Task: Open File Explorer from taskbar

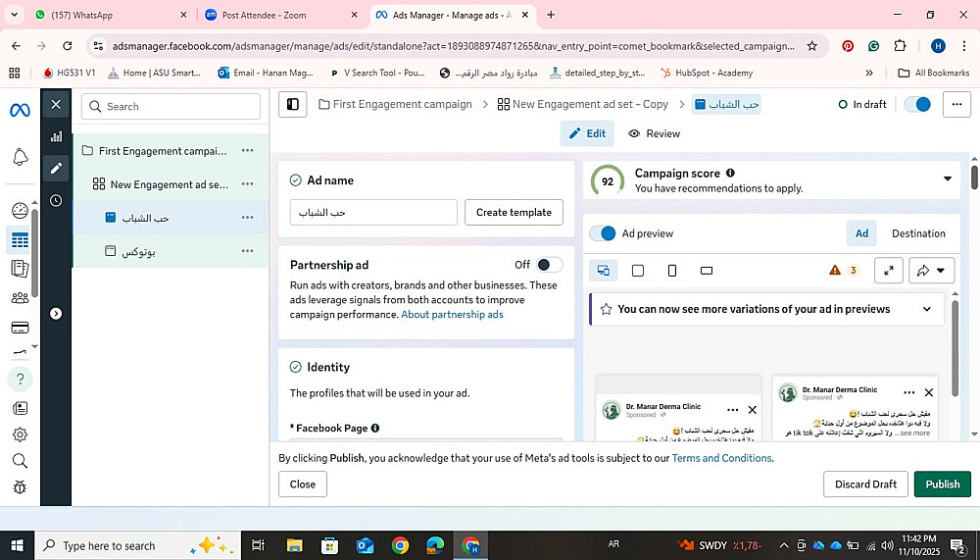Action: 294,545
